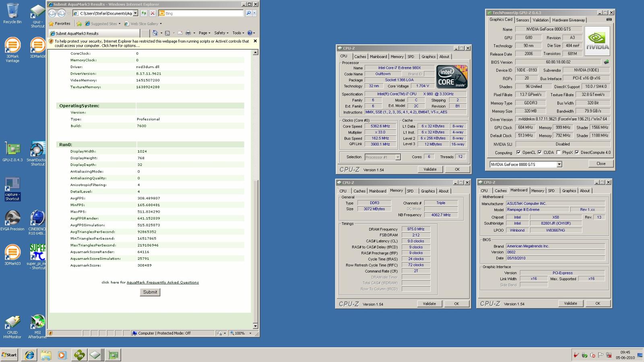
Task: Click the Internet Explorer Forward arrow
Action: click(61, 13)
